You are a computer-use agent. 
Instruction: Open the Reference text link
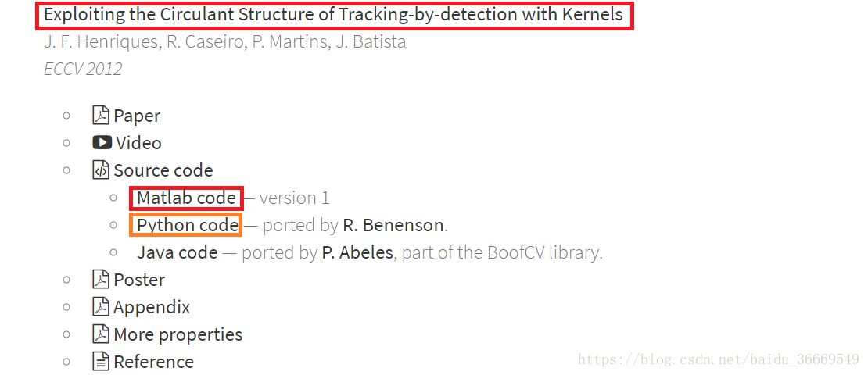tap(153, 362)
